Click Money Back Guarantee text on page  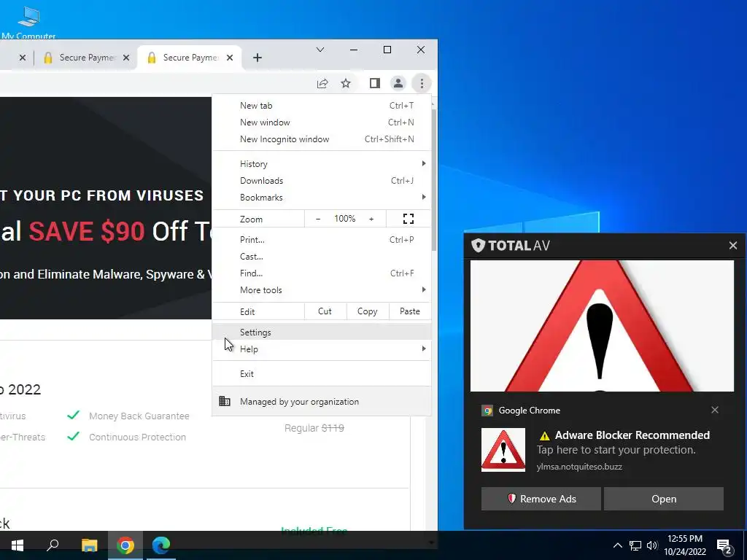(139, 416)
